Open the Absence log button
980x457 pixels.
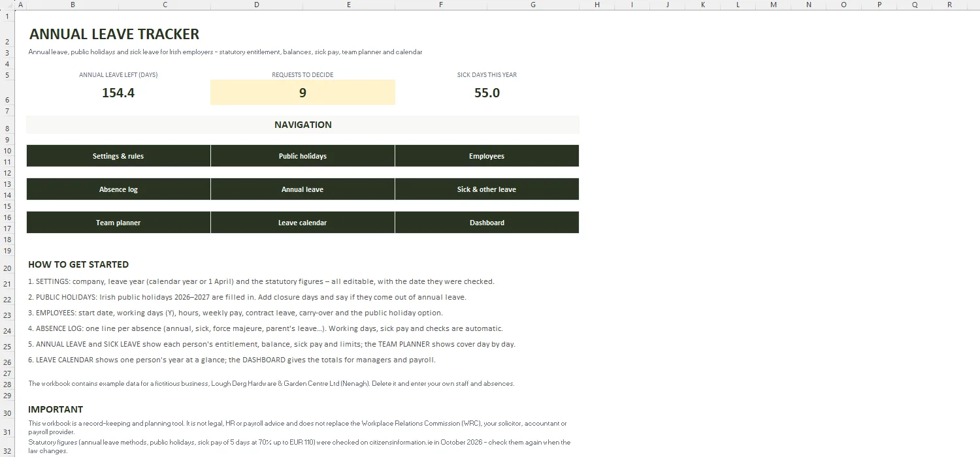click(118, 189)
